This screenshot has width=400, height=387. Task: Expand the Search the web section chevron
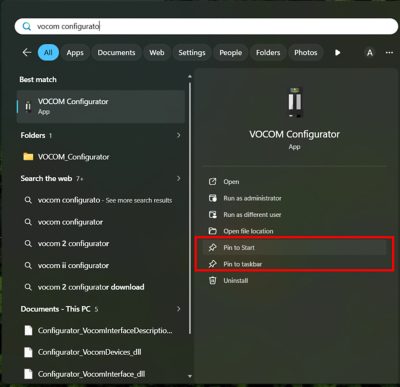tap(179, 179)
